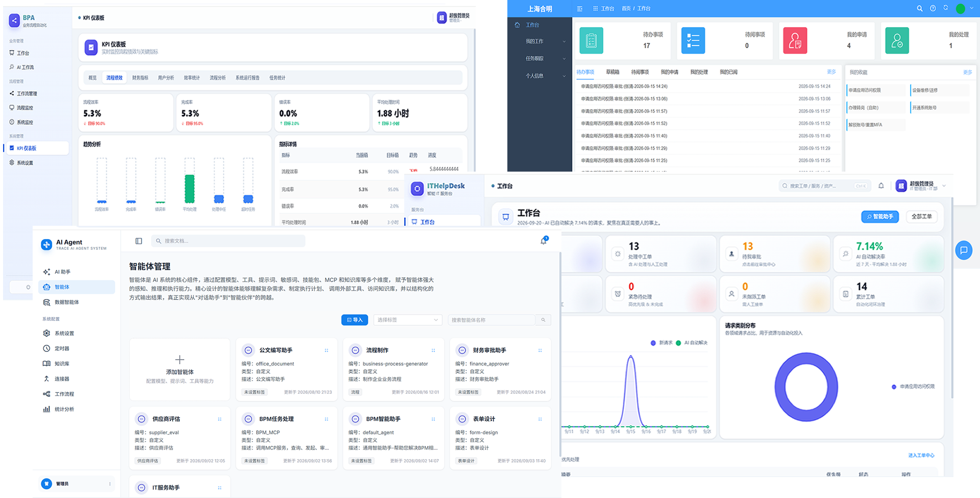Click 添加智能体 plus card

pyautogui.click(x=180, y=369)
